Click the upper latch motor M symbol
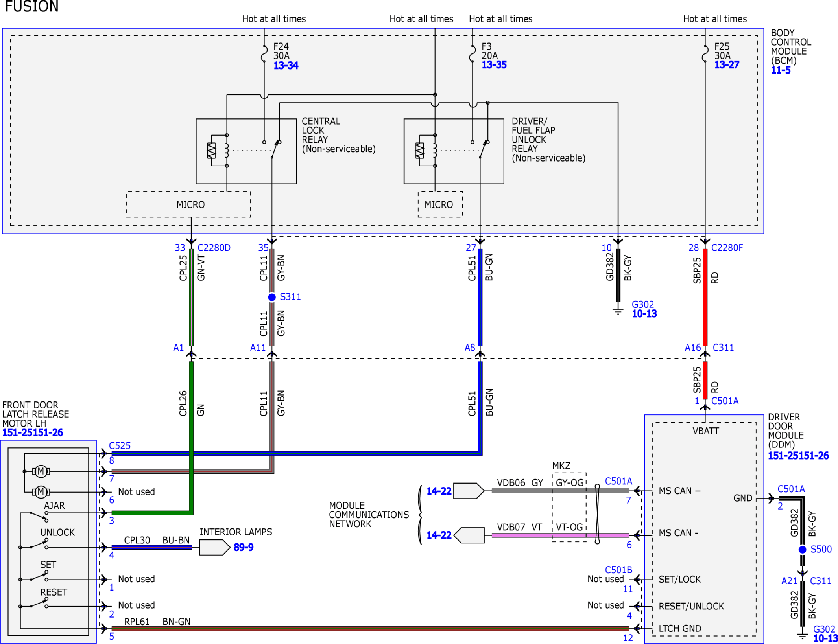Viewport: 838px width, 644px height. click(x=41, y=471)
